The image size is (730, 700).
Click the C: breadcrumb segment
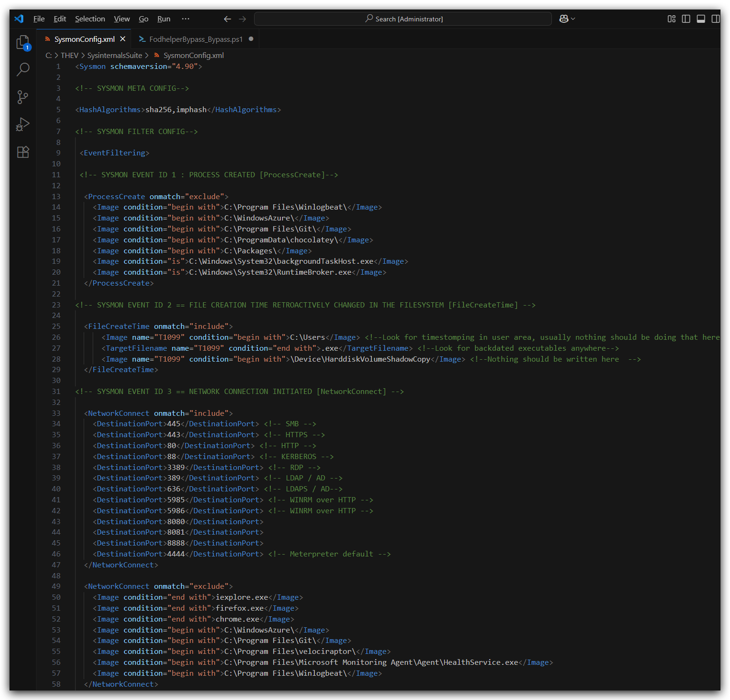click(x=48, y=56)
